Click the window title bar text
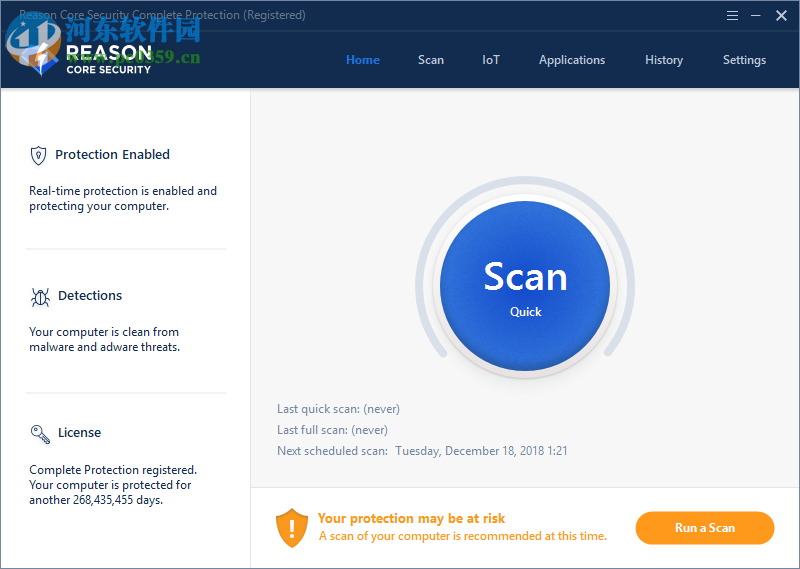800x569 pixels. [162, 15]
